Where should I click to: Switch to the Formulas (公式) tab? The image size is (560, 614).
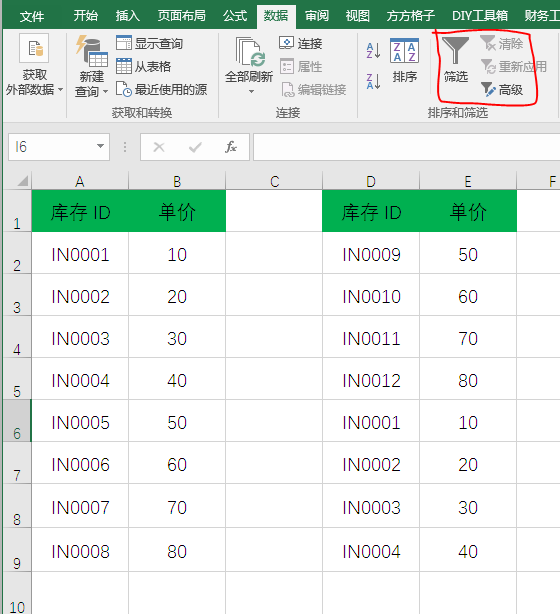235,16
